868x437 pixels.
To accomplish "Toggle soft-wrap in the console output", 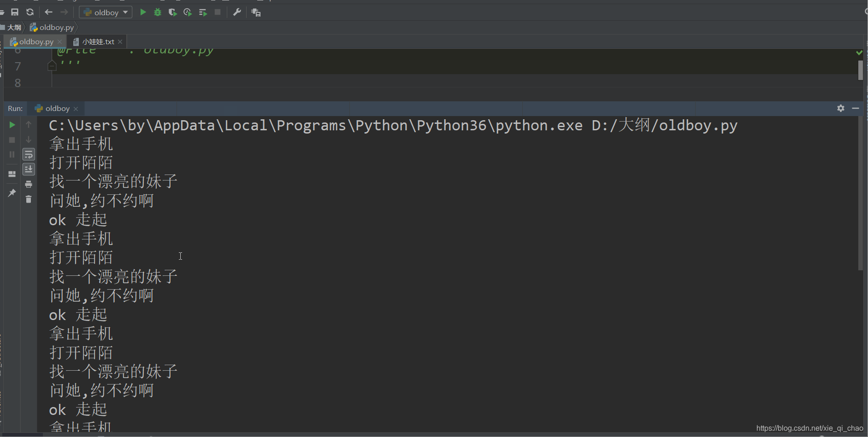I will [29, 154].
